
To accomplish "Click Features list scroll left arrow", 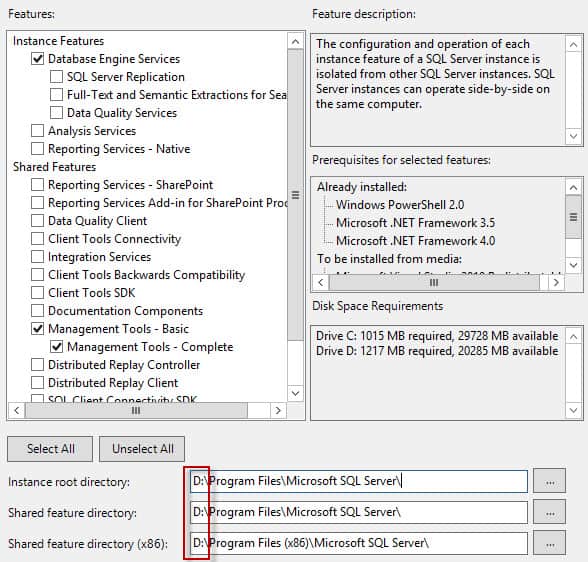I will point(16,410).
